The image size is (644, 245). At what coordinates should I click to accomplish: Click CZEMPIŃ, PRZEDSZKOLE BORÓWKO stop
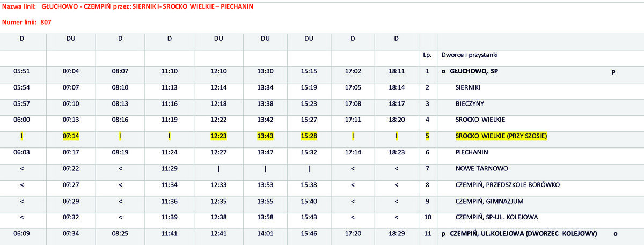(507, 185)
